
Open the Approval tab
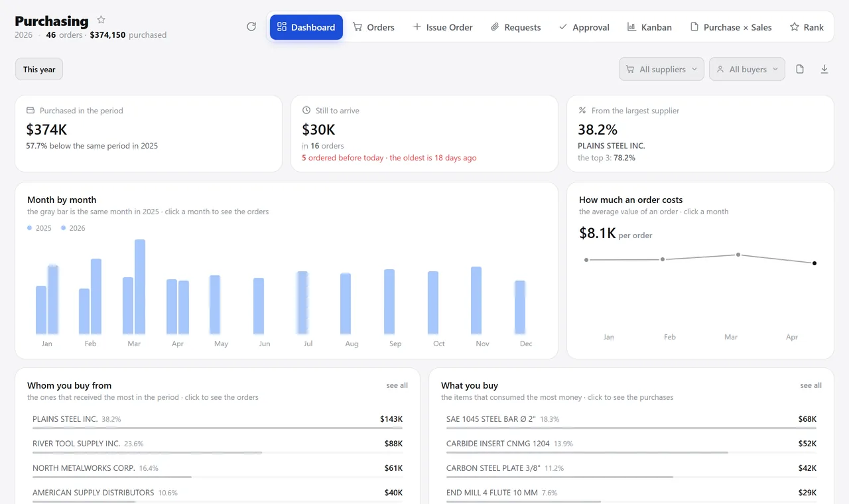(584, 27)
